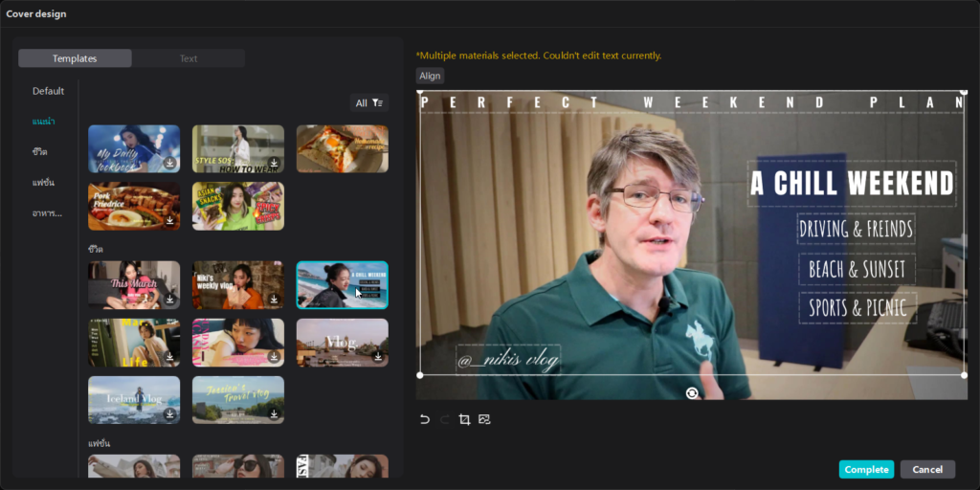Viewport: 980px width, 490px height.
Task: Download the Iceland Vlog template
Action: [169, 413]
